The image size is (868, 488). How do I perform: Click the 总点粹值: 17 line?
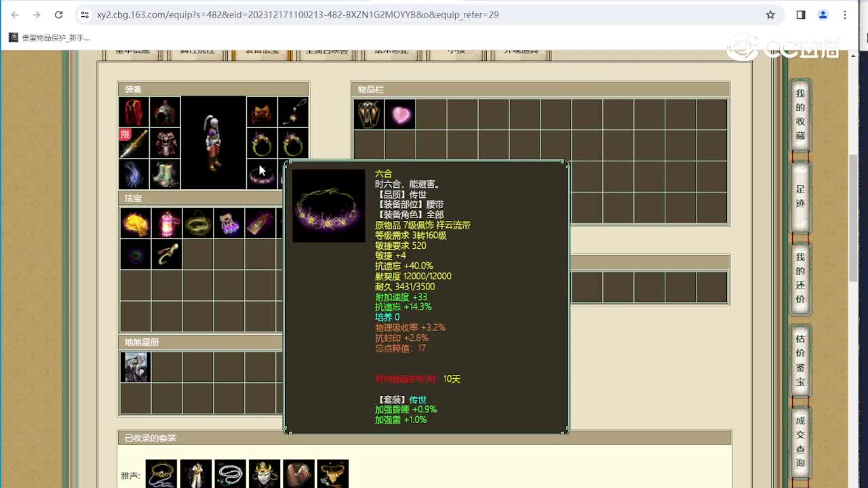click(x=401, y=348)
